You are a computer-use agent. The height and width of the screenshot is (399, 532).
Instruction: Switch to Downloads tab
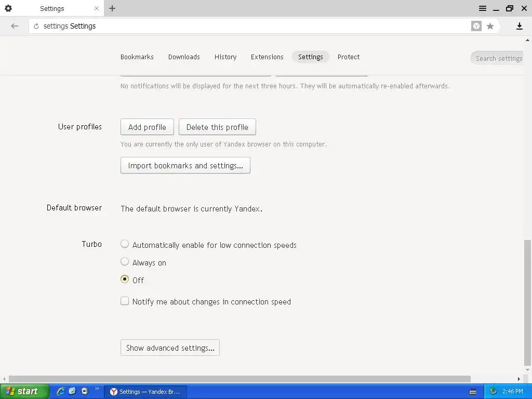pyautogui.click(x=184, y=57)
